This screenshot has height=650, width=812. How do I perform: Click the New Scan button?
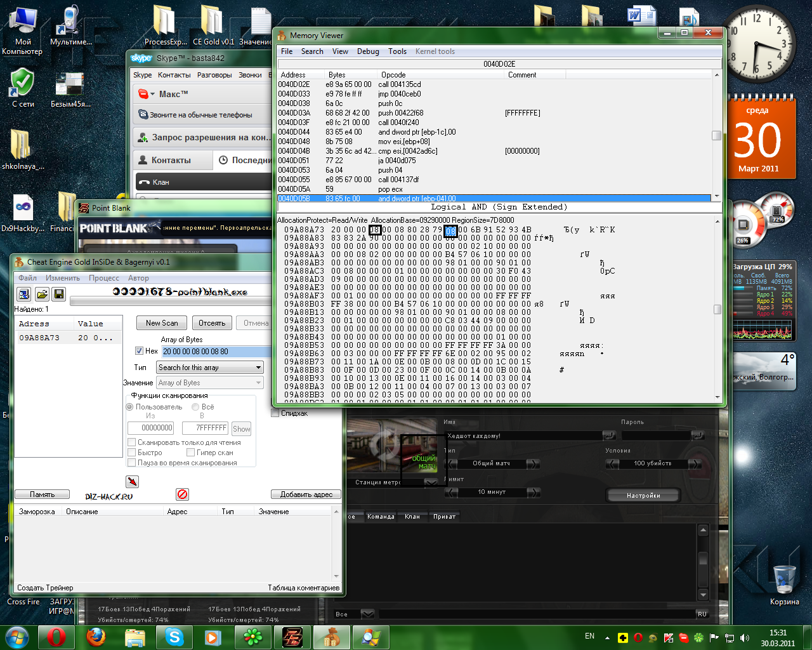click(x=162, y=323)
